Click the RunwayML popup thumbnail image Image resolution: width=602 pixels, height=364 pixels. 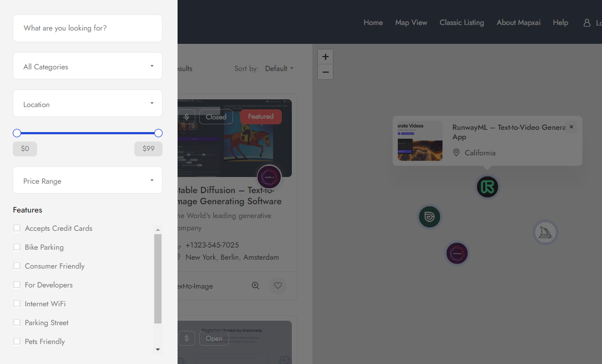coord(420,141)
